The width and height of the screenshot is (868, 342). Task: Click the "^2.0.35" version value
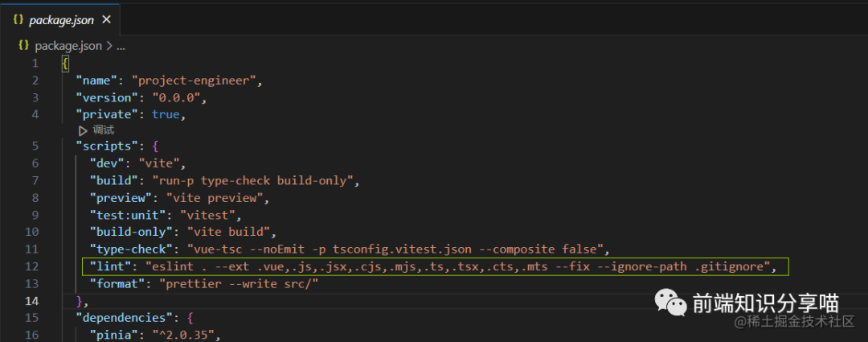point(182,336)
